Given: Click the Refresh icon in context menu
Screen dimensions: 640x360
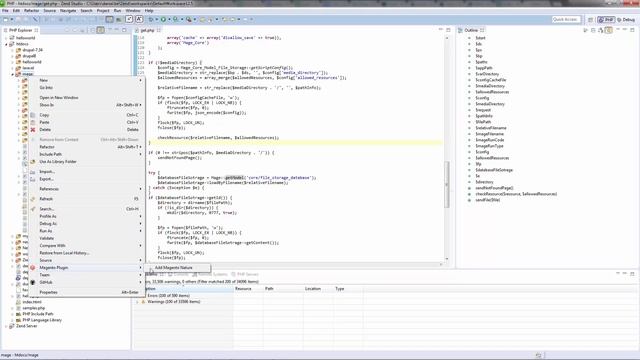Looking at the screenshot, I should 33,199.
